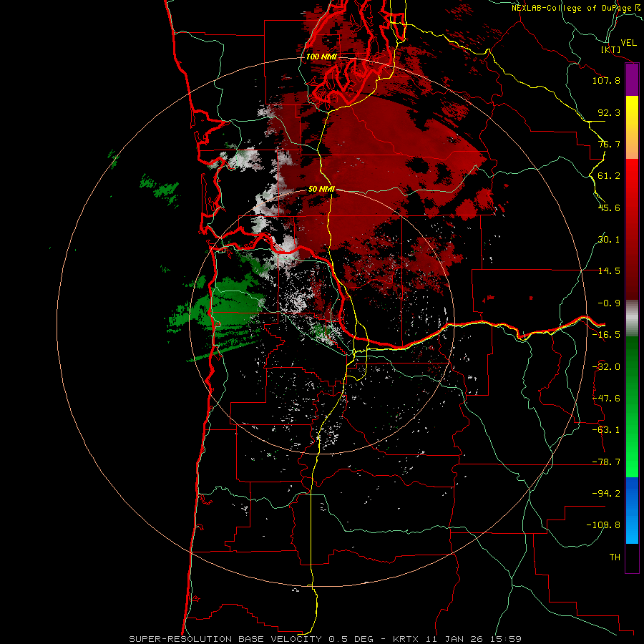Select the -47.6 legend value
This screenshot has width=644, height=644.
(x=606, y=399)
